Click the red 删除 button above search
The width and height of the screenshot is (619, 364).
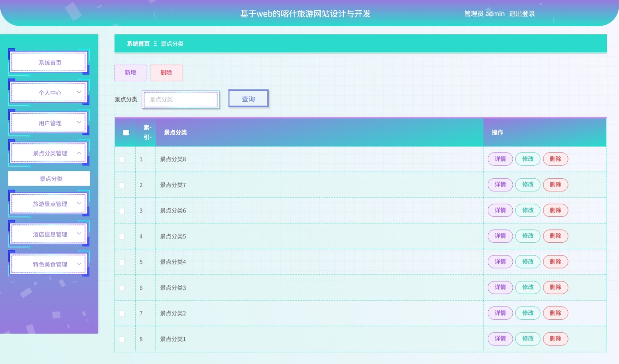pyautogui.click(x=166, y=73)
